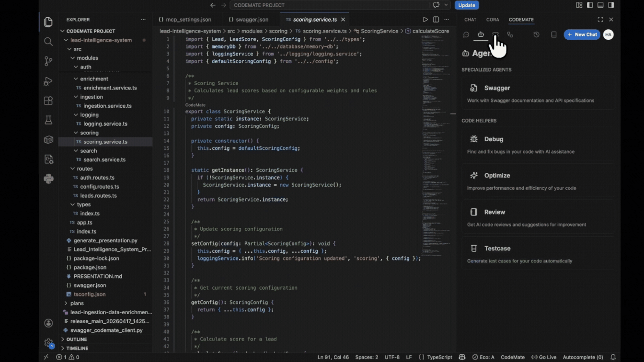Image resolution: width=644 pixels, height=362 pixels.
Task: Open the Search view in activity bar
Action: click(48, 42)
